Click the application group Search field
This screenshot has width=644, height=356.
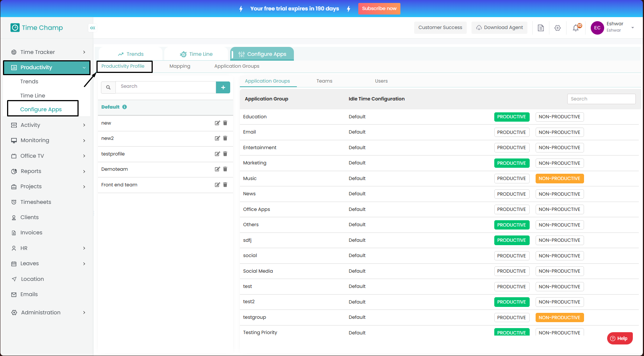(601, 99)
